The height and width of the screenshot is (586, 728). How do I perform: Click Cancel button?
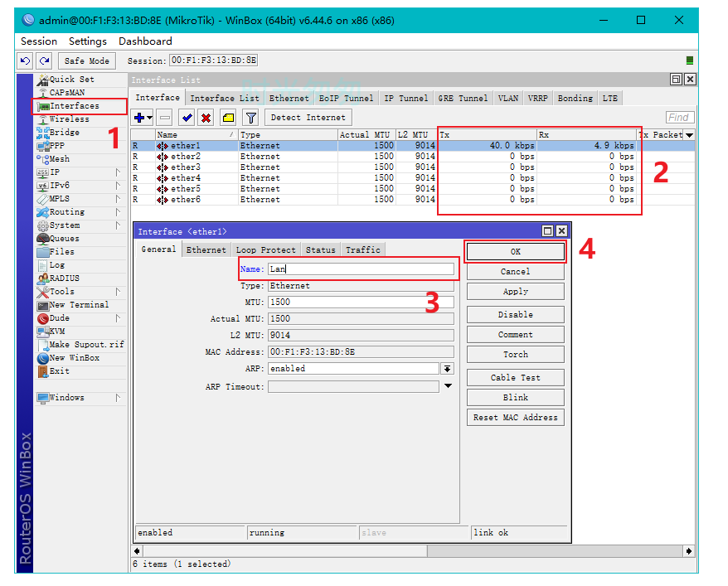(516, 272)
